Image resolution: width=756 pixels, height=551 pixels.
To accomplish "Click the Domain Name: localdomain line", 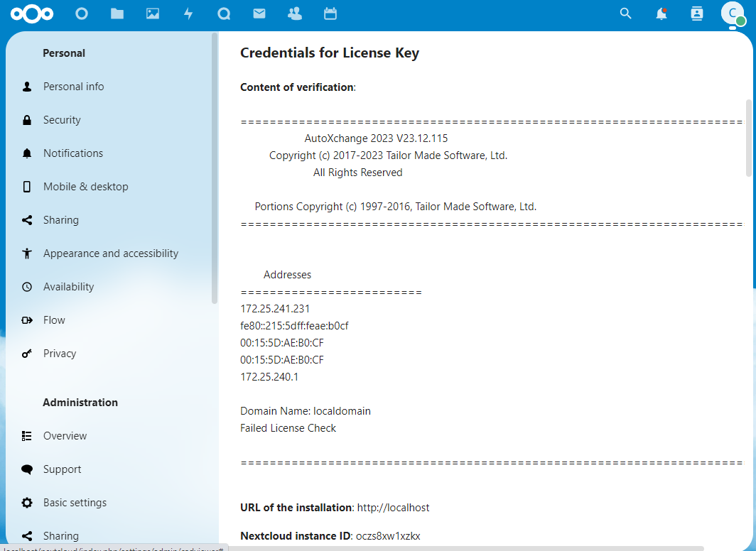I will tap(306, 411).
